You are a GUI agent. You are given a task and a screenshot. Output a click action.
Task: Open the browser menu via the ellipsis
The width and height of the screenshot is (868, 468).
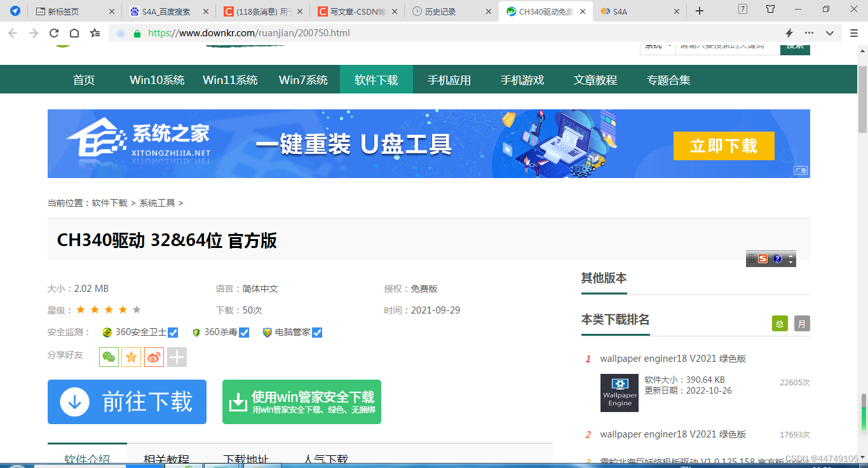coord(810,32)
